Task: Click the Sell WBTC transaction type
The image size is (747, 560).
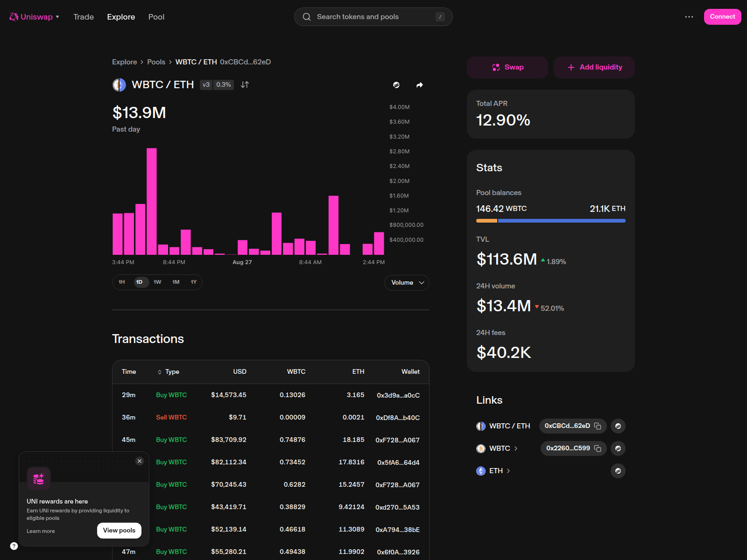Action: 171,418
